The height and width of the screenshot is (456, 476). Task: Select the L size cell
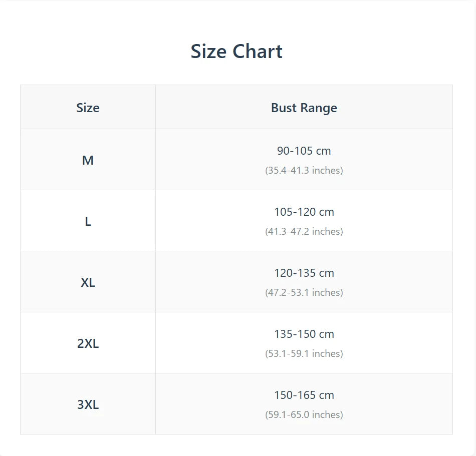pos(88,221)
